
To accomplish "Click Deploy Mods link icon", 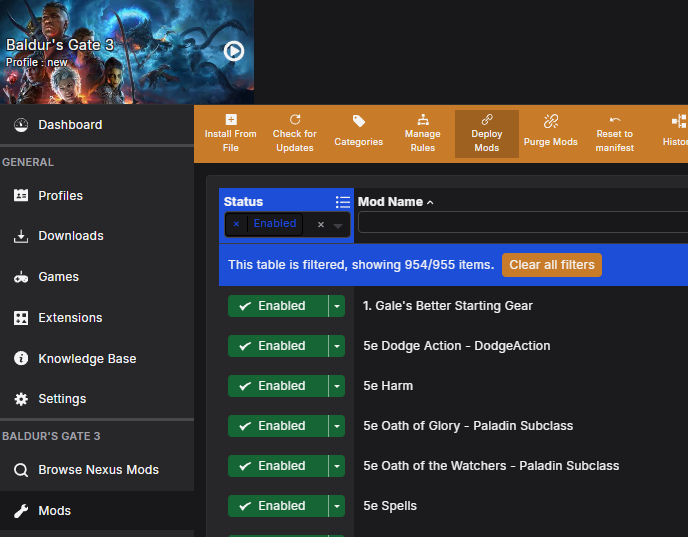I will click(x=487, y=120).
